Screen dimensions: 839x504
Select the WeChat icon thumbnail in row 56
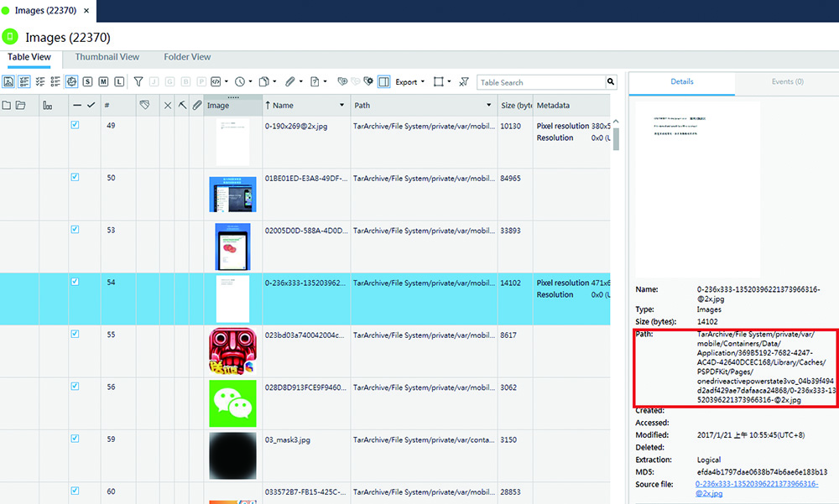pyautogui.click(x=232, y=403)
